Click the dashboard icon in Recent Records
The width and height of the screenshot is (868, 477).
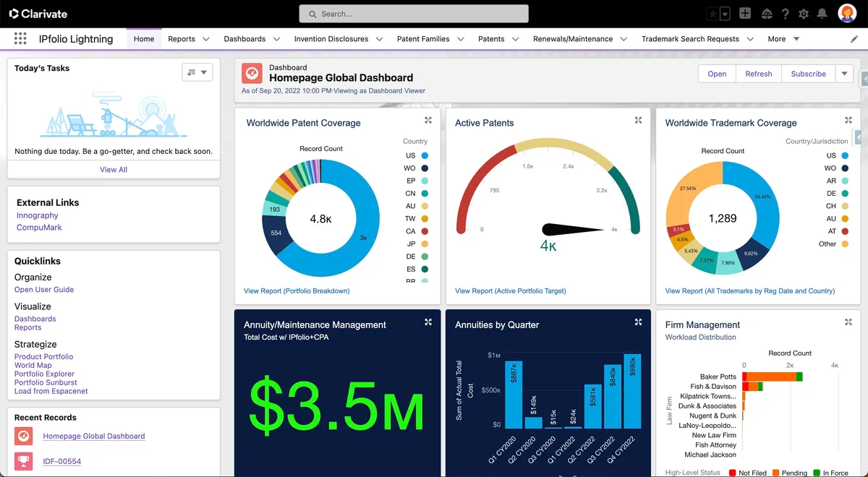(x=24, y=436)
